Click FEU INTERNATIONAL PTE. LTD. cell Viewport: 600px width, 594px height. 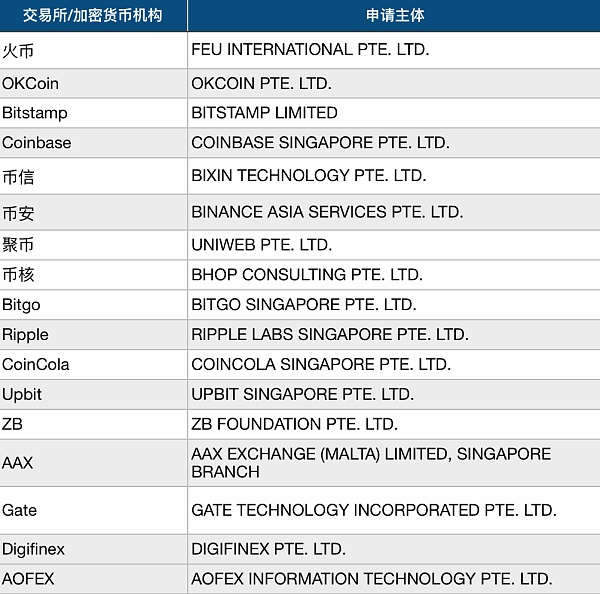coord(310,49)
